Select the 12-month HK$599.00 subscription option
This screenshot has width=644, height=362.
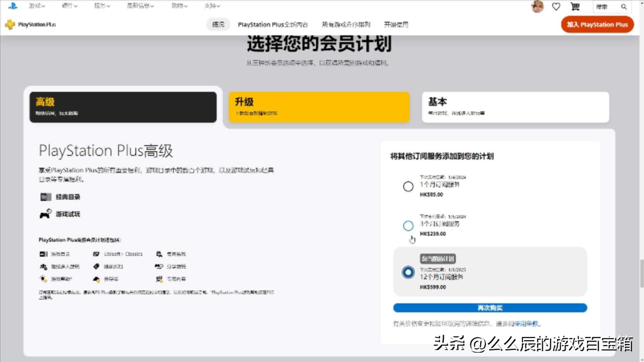(x=408, y=273)
